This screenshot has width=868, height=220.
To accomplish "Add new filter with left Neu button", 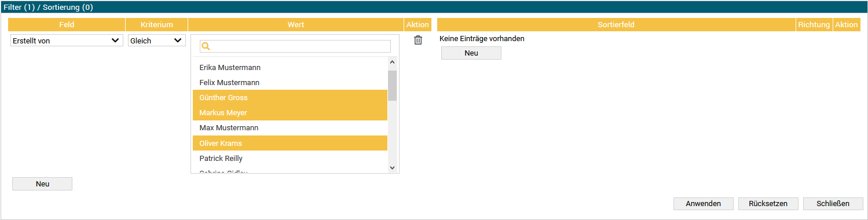I will [42, 184].
